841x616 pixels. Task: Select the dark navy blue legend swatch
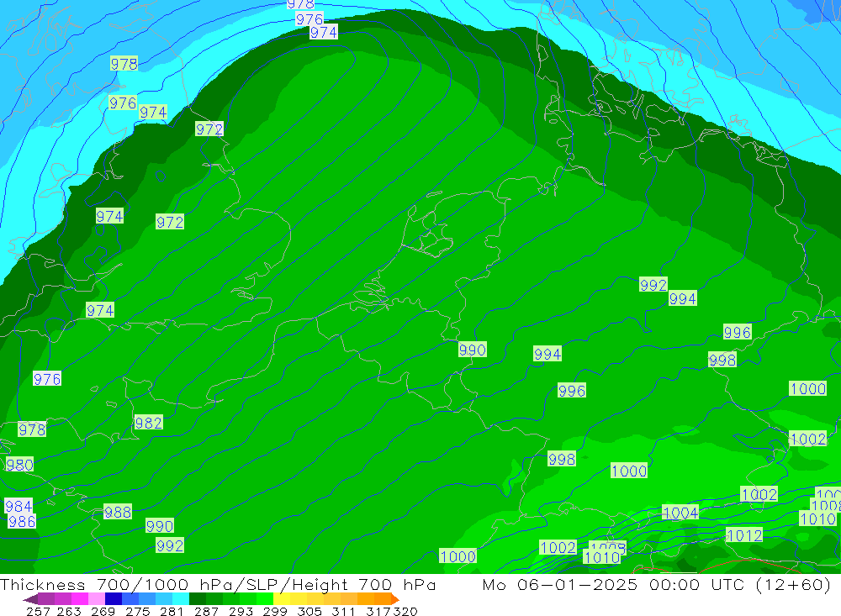(x=114, y=599)
